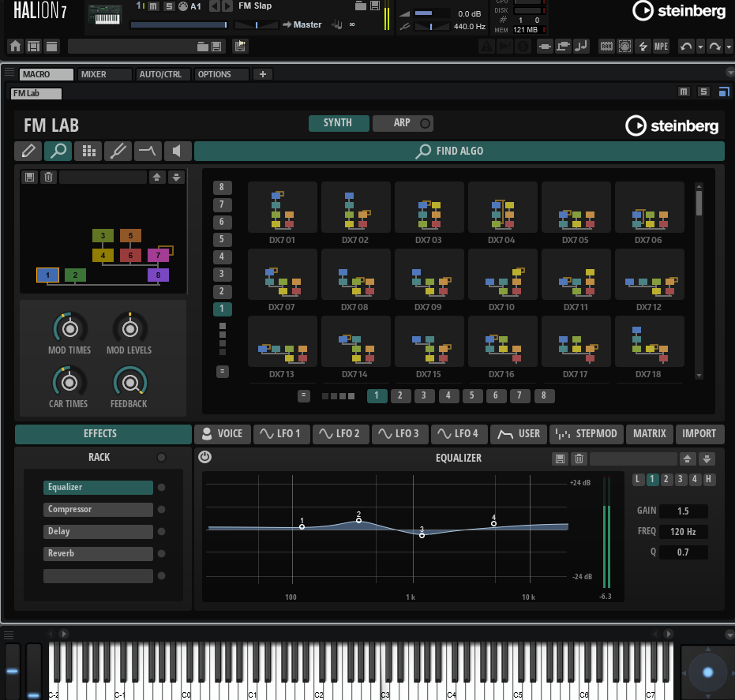Go to HALion home view

(16, 47)
